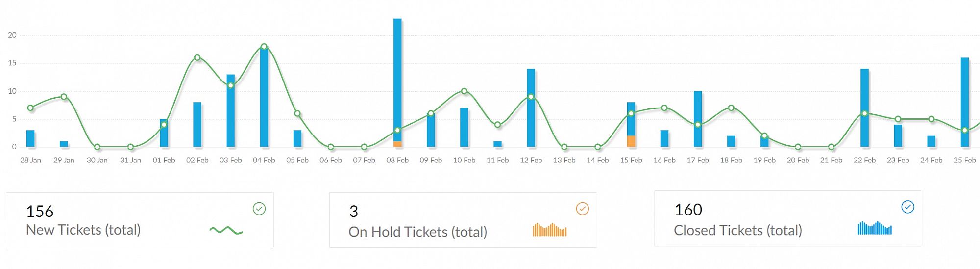Click the blue bar sparkline icon
This screenshot has width=980, height=269.
[875, 228]
